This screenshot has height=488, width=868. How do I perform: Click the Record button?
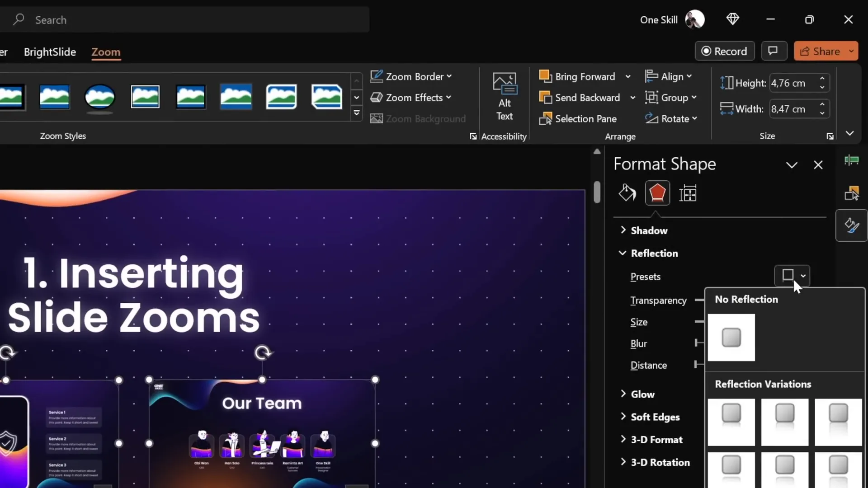[x=724, y=51]
